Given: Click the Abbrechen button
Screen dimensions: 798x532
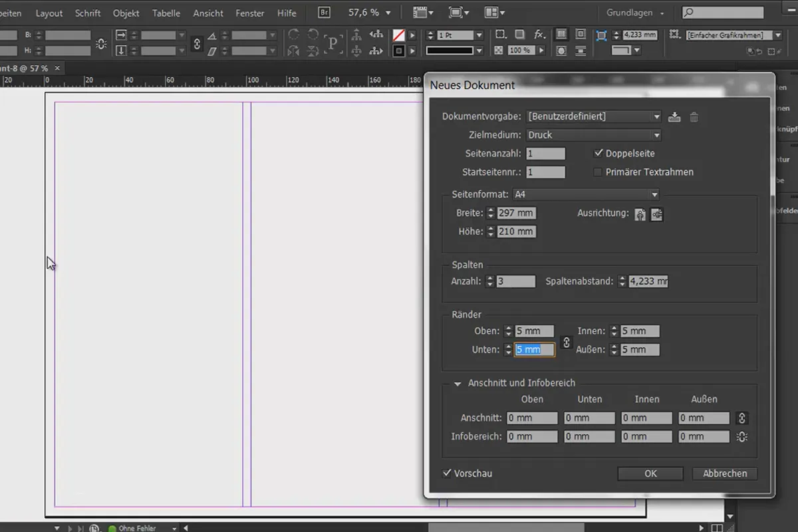Looking at the screenshot, I should (725, 473).
